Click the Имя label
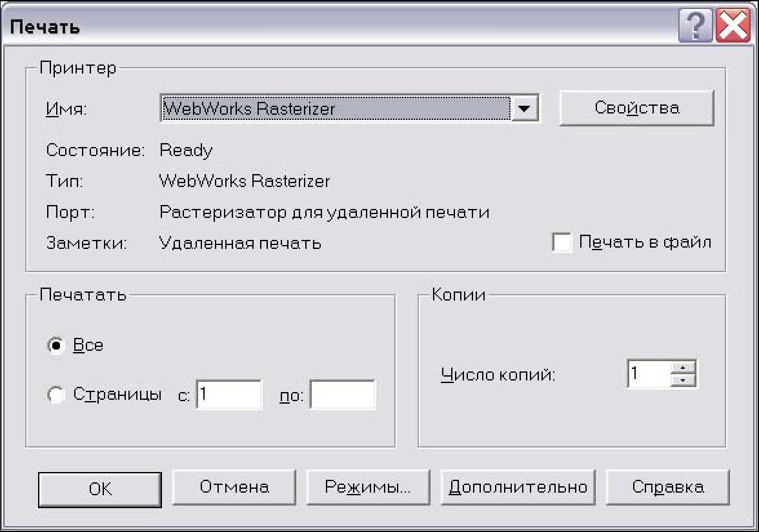 click(66, 110)
